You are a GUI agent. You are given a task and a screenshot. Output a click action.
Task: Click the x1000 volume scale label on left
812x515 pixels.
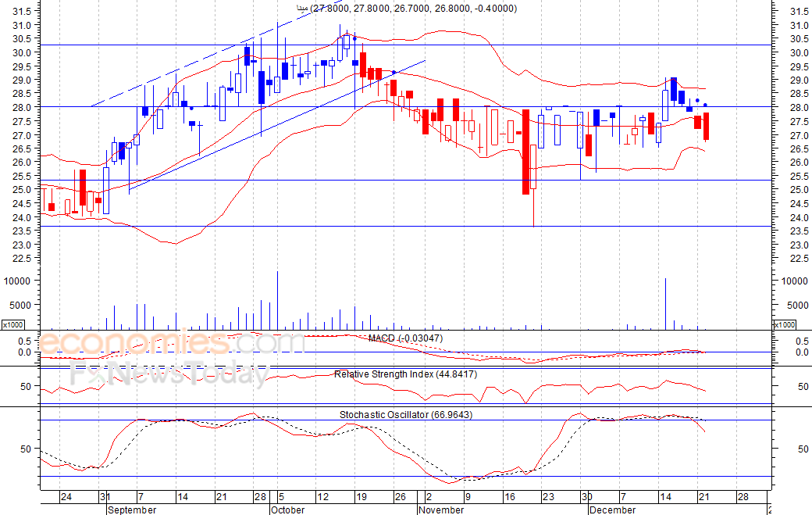[x=12, y=324]
